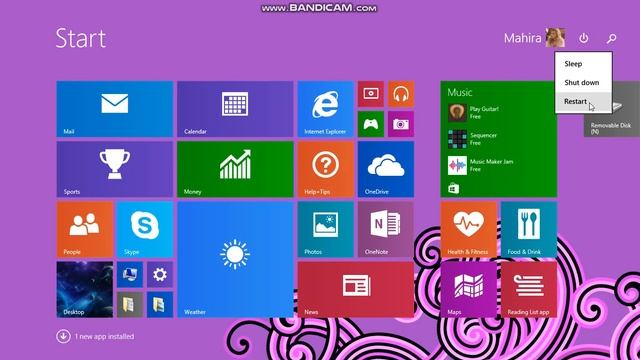Screen dimensions: 640x360
Task: Click the Play Guitar! app thumbnail
Action: coord(457,113)
